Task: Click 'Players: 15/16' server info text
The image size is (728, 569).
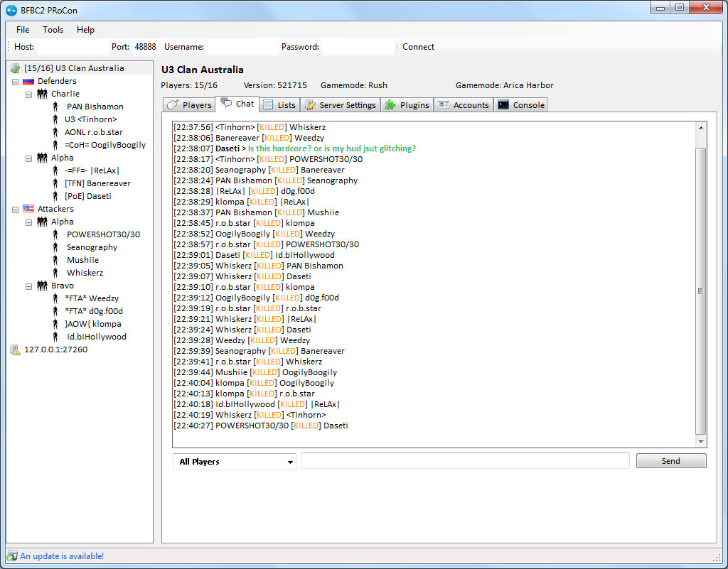Action: [x=189, y=85]
